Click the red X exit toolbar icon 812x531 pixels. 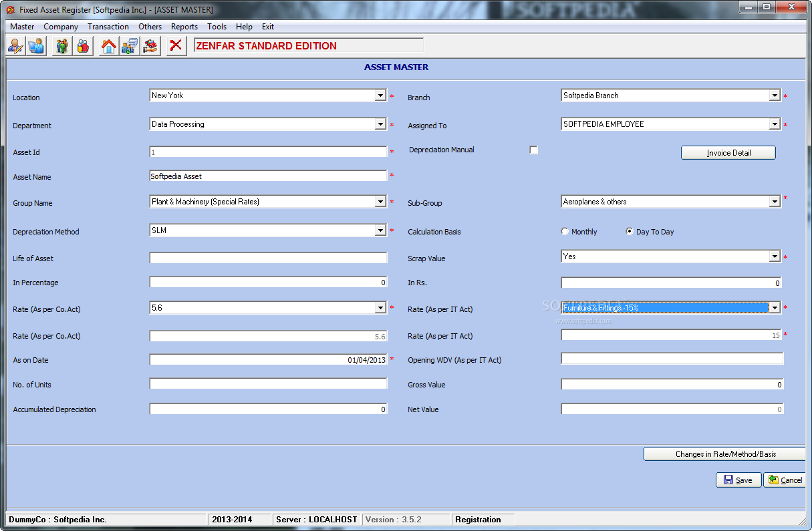[176, 46]
